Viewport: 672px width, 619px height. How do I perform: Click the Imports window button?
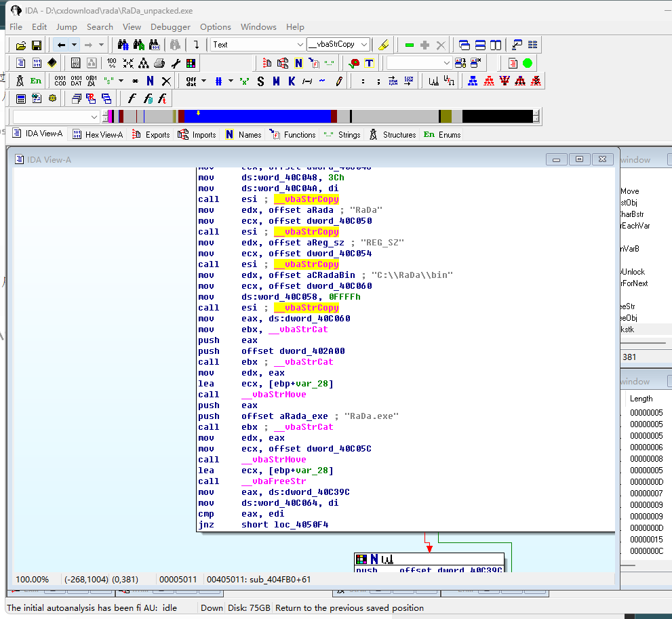click(x=197, y=134)
